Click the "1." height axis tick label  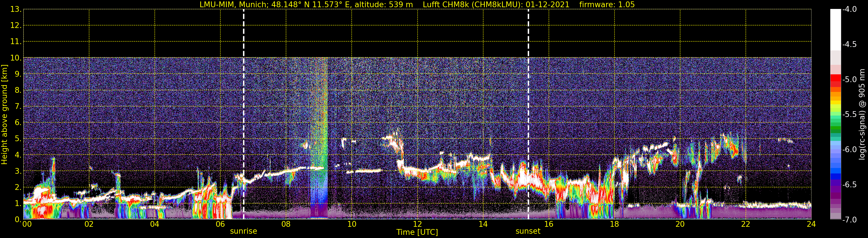click(18, 203)
